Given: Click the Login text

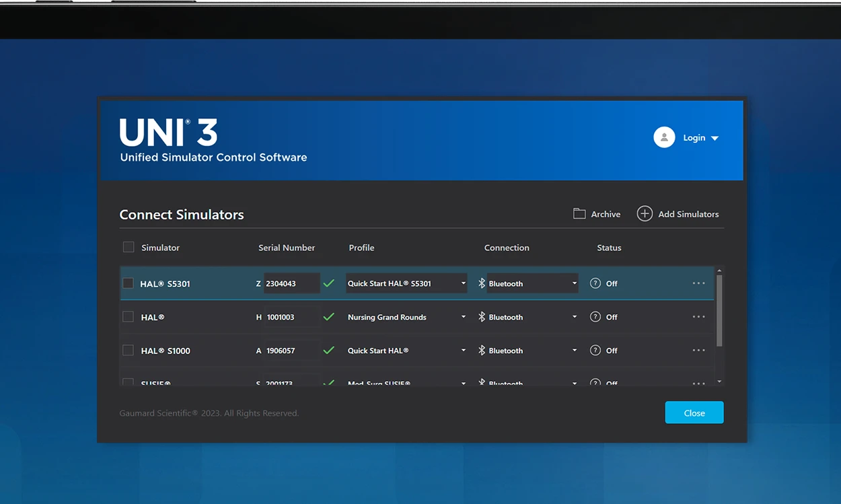Looking at the screenshot, I should [x=694, y=138].
